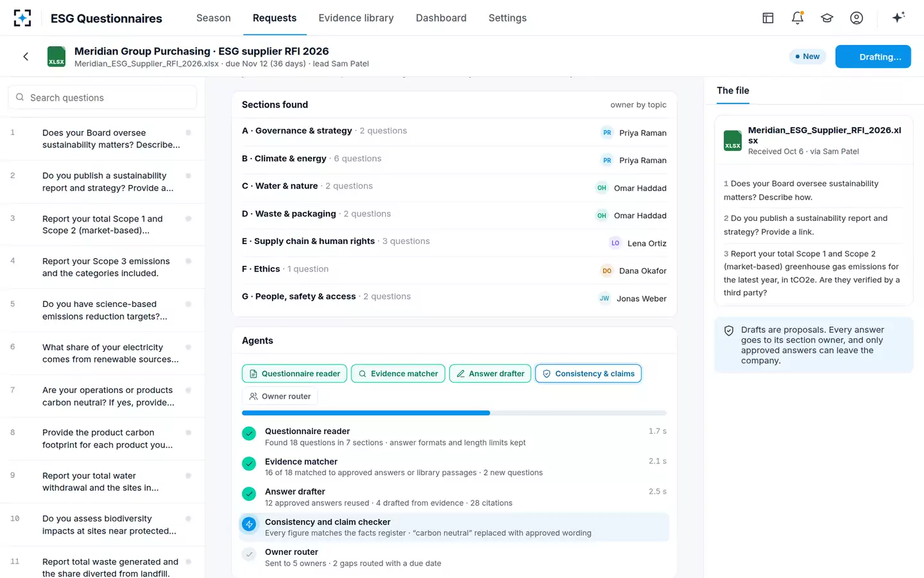Click Answer drafter green check icon
924x578 pixels.
coord(249,494)
